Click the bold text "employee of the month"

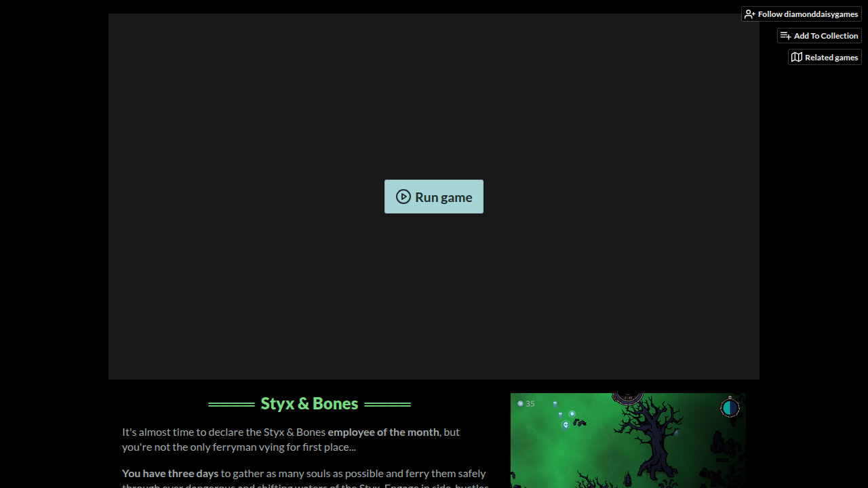(x=383, y=432)
